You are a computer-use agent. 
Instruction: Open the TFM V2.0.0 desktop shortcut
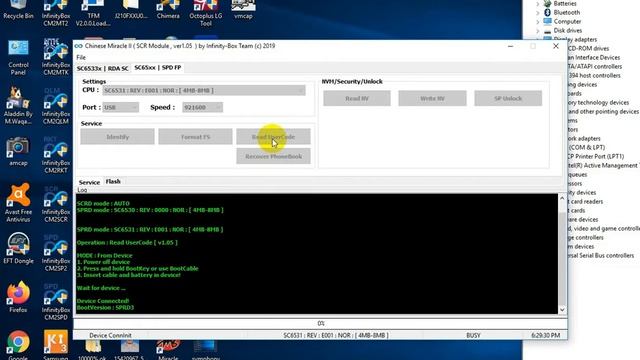pos(93,13)
